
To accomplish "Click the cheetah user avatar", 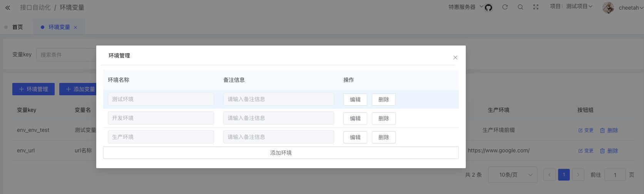I will point(608,8).
